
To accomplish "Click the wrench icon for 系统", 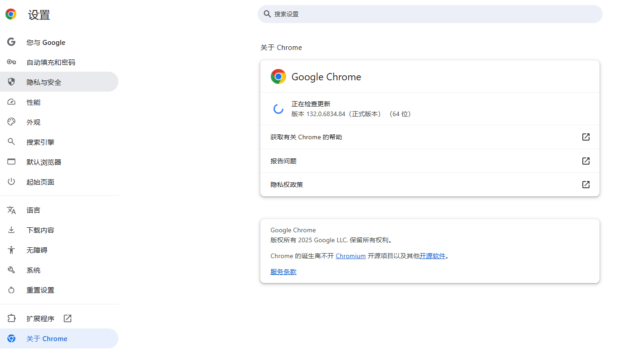I will [11, 270].
